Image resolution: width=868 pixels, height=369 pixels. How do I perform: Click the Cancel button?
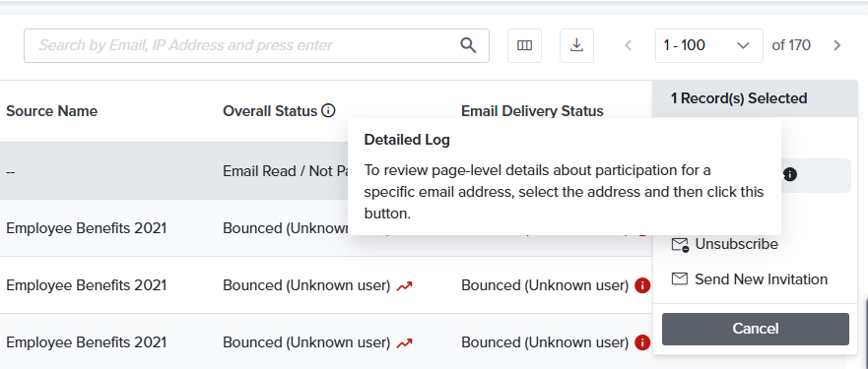click(755, 329)
